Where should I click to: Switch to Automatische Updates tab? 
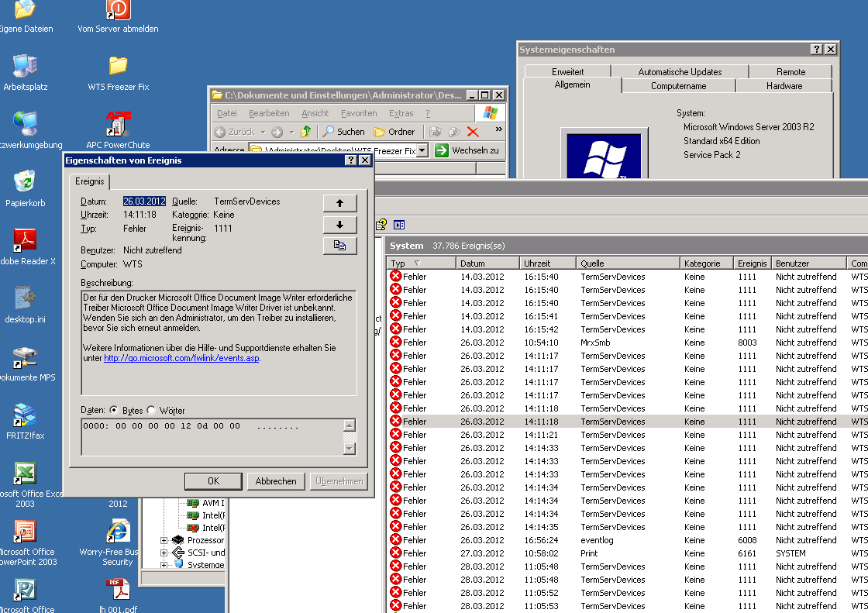pyautogui.click(x=680, y=72)
